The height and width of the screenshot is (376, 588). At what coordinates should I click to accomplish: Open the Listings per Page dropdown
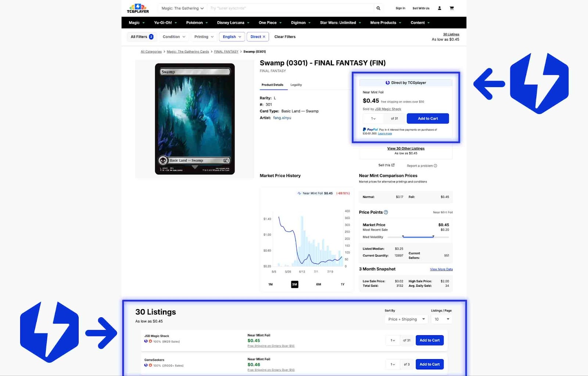click(442, 319)
